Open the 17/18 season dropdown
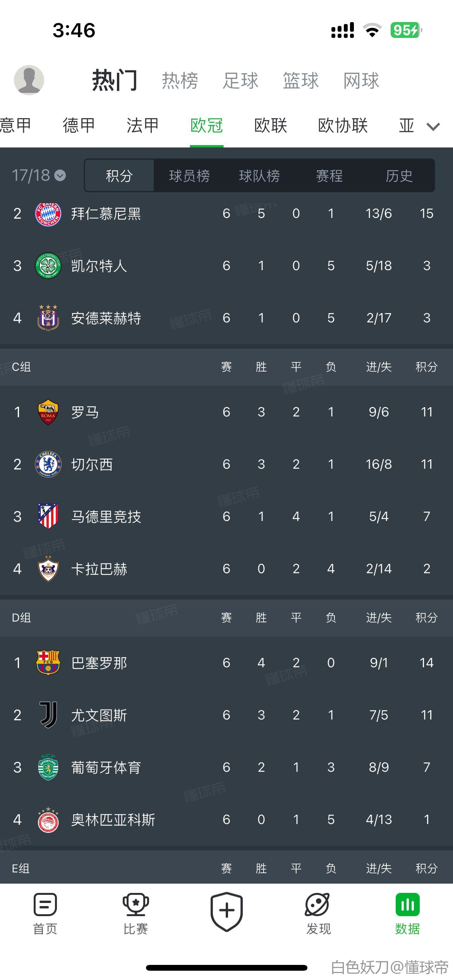Viewport: 453px width, 980px height. pos(39,175)
